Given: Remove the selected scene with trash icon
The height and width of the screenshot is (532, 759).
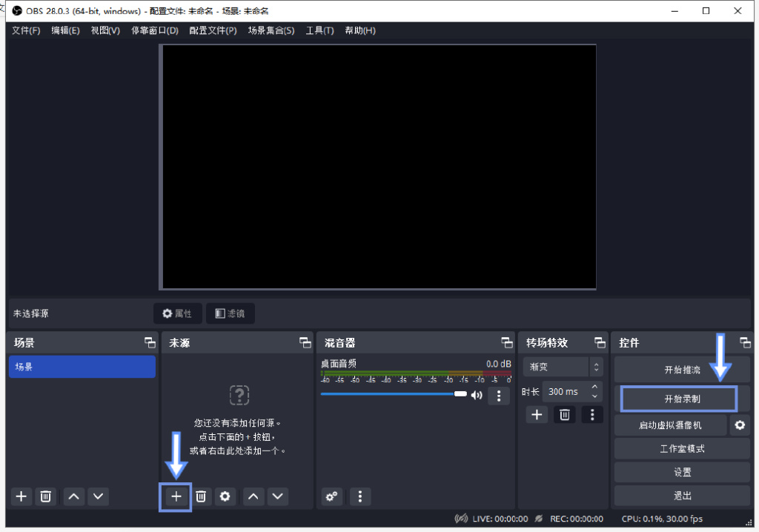Looking at the screenshot, I should pos(45,496).
